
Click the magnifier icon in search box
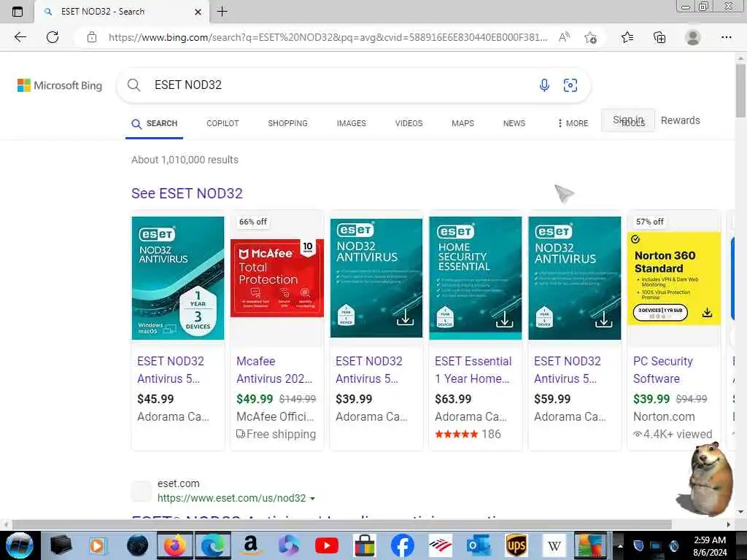pyautogui.click(x=134, y=85)
